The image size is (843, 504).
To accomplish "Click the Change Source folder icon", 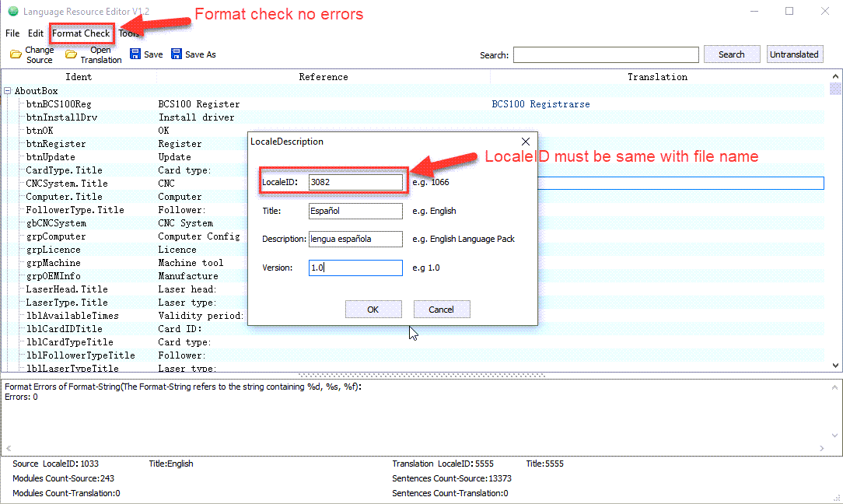I will pyautogui.click(x=16, y=54).
